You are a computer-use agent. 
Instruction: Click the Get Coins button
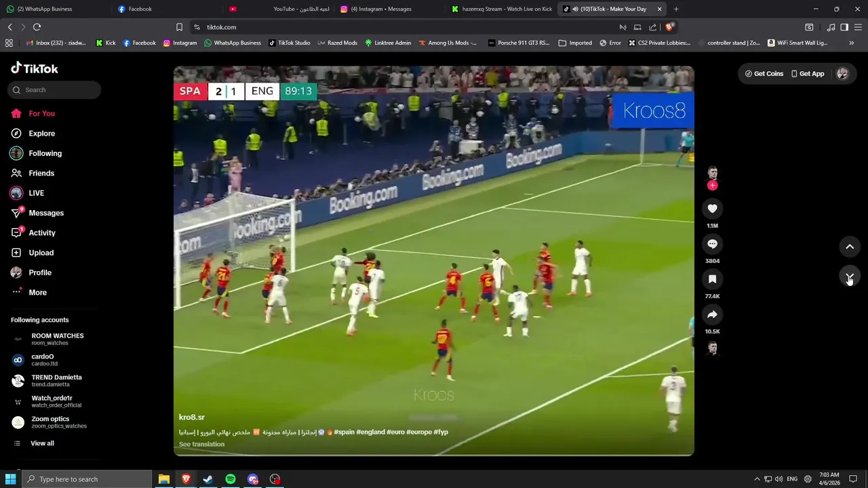point(764,74)
